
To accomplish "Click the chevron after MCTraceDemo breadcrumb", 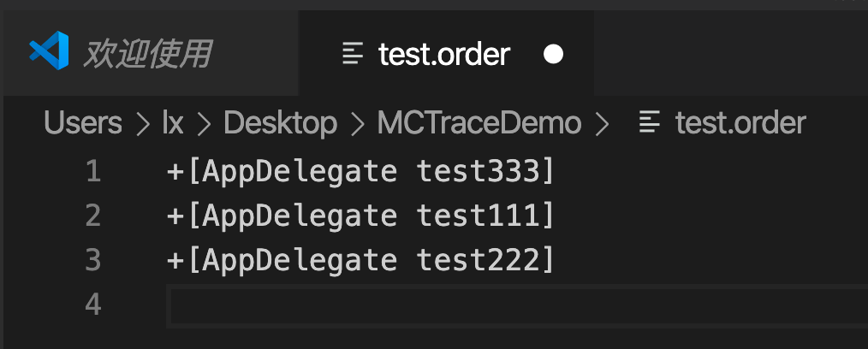I will tap(602, 124).
